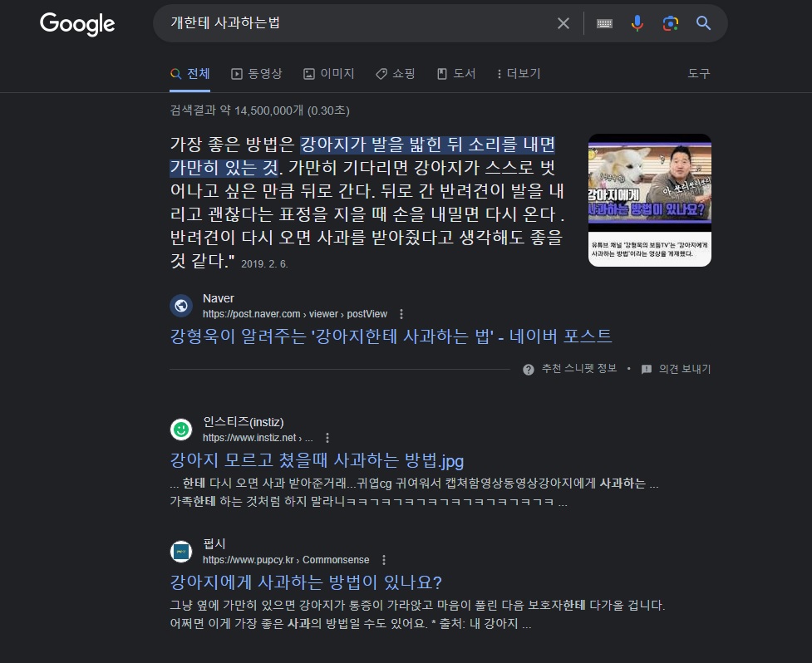The width and height of the screenshot is (812, 663).
Task: Click the Google logo
Action: click(x=77, y=24)
